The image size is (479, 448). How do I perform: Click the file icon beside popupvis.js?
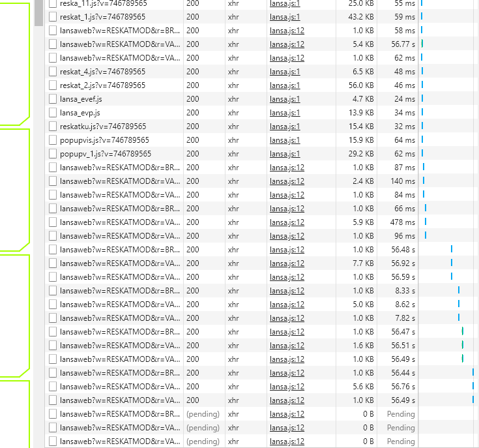(53, 140)
